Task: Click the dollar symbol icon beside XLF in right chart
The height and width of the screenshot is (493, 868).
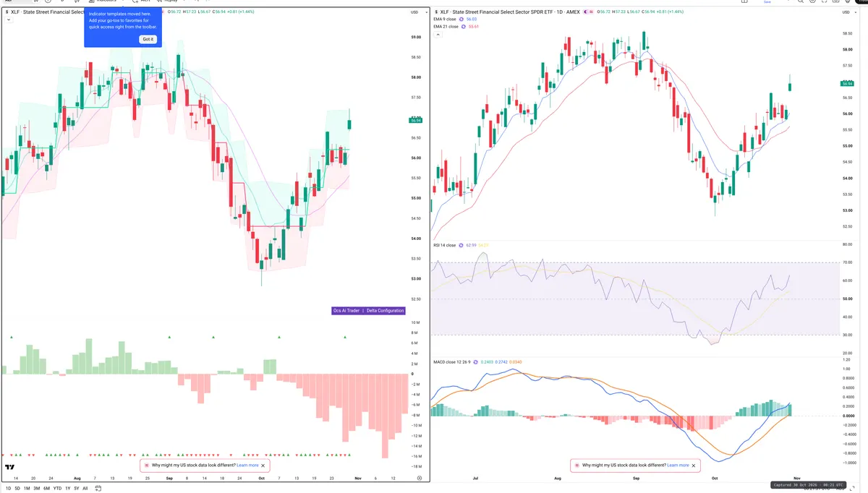Action: pos(436,12)
